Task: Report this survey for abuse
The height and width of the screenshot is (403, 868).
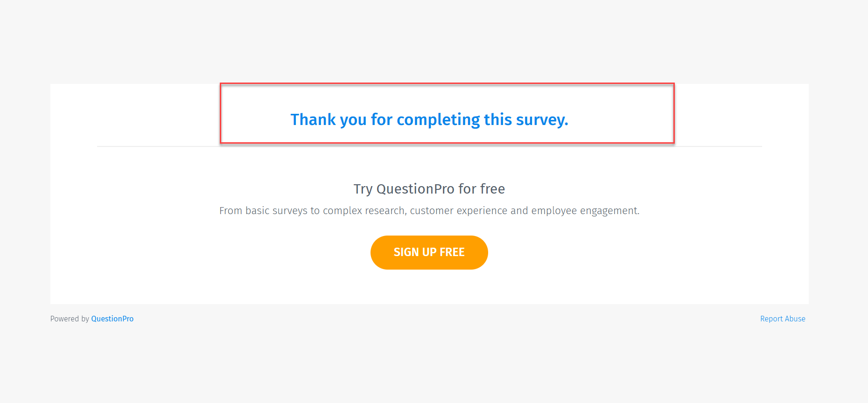Action: (x=783, y=319)
